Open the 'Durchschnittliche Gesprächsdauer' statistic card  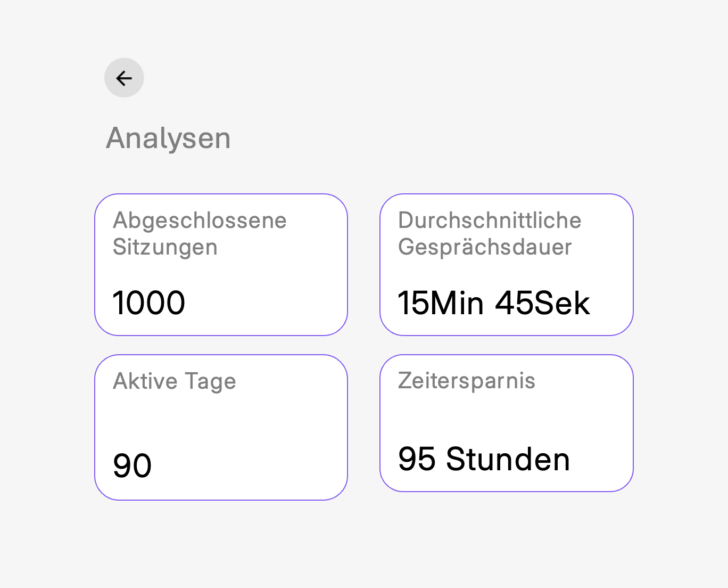506,265
